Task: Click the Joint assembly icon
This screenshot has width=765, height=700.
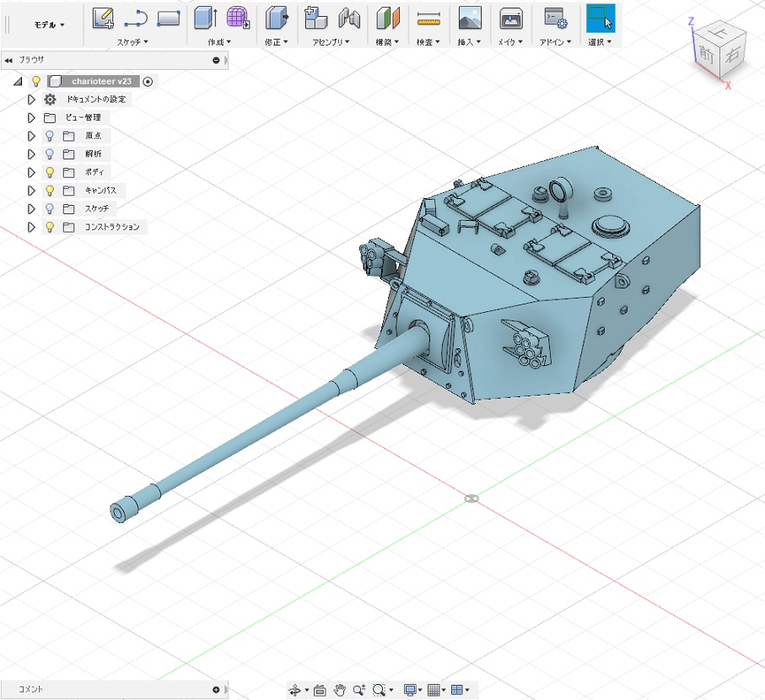Action: click(349, 18)
